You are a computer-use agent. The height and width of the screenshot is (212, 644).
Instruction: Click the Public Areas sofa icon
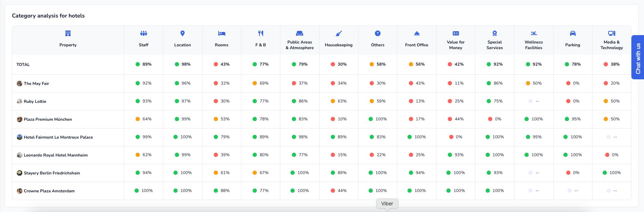300,33
